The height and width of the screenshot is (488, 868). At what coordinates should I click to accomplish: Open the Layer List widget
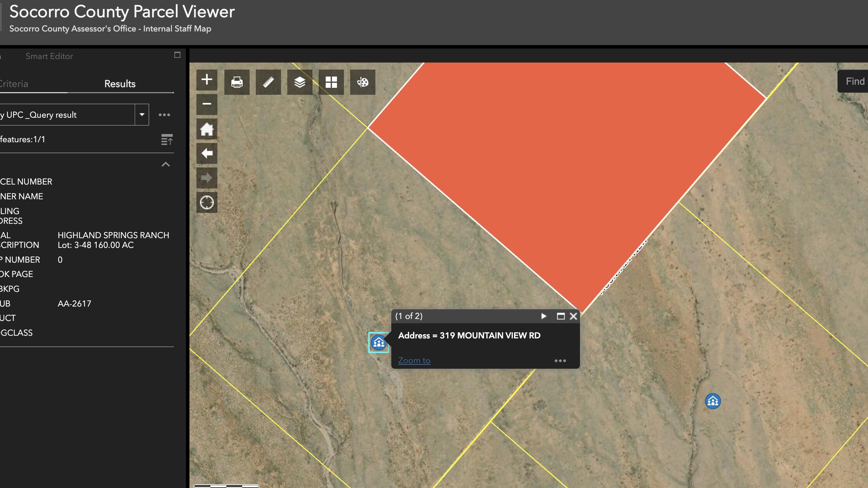[300, 82]
